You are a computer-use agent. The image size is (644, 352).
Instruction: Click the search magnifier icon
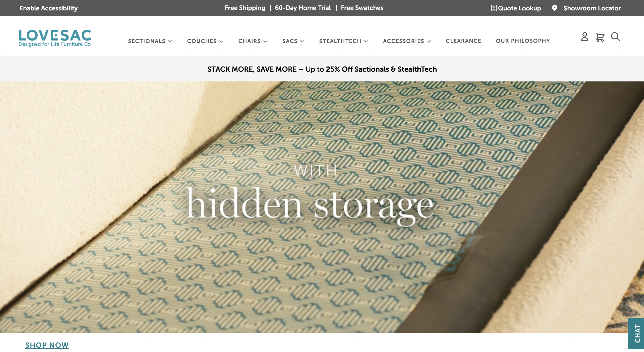tap(615, 37)
